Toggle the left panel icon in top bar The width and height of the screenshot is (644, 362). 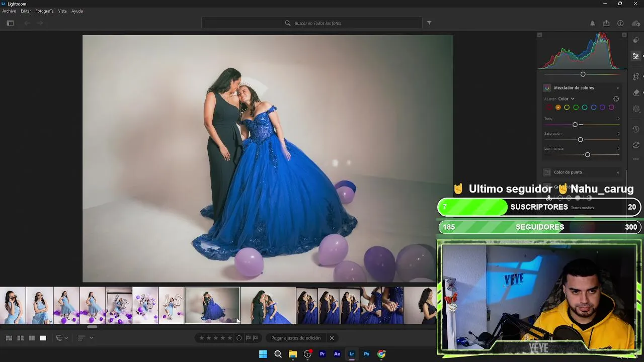pyautogui.click(x=10, y=23)
